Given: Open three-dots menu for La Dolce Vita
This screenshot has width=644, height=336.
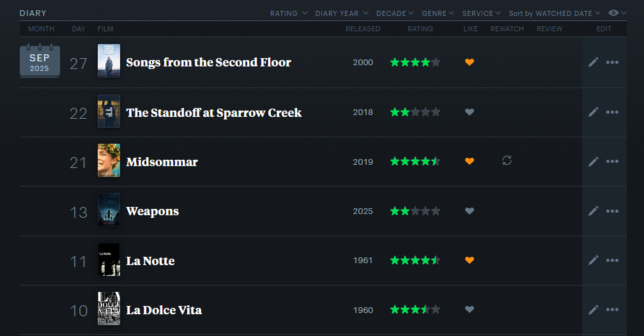Looking at the screenshot, I should 612,310.
